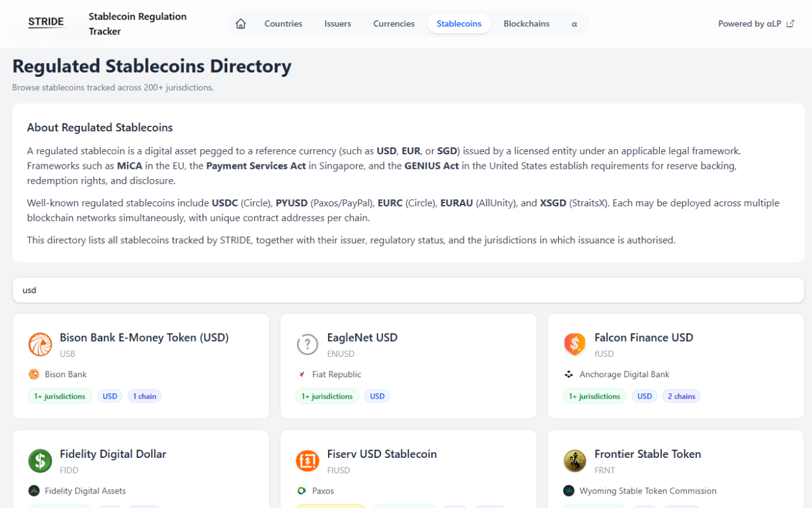This screenshot has height=508, width=812.
Task: Click 'Wyoming Stable Token Commission' issuer name
Action: point(648,491)
